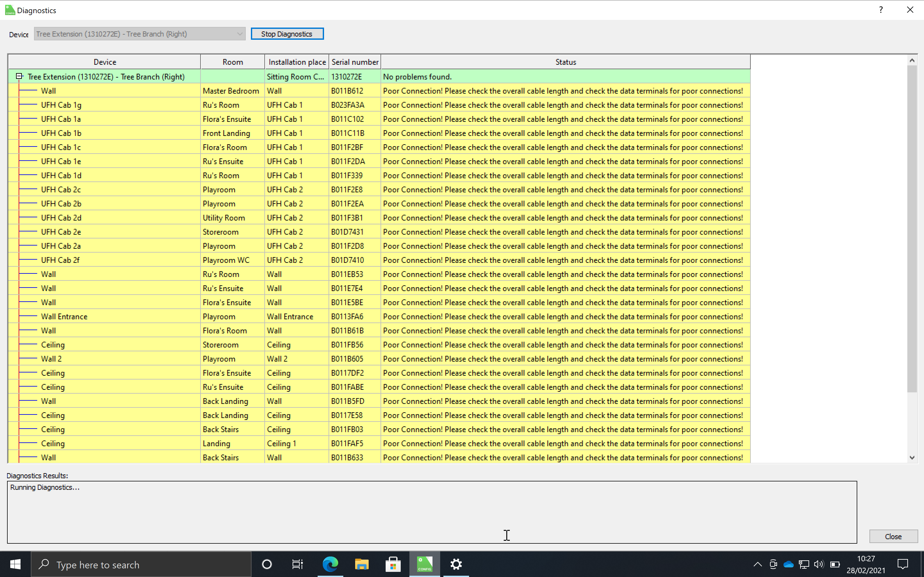Select the Wall Entrance device row
Image resolution: width=924 pixels, height=577 pixels.
point(64,316)
